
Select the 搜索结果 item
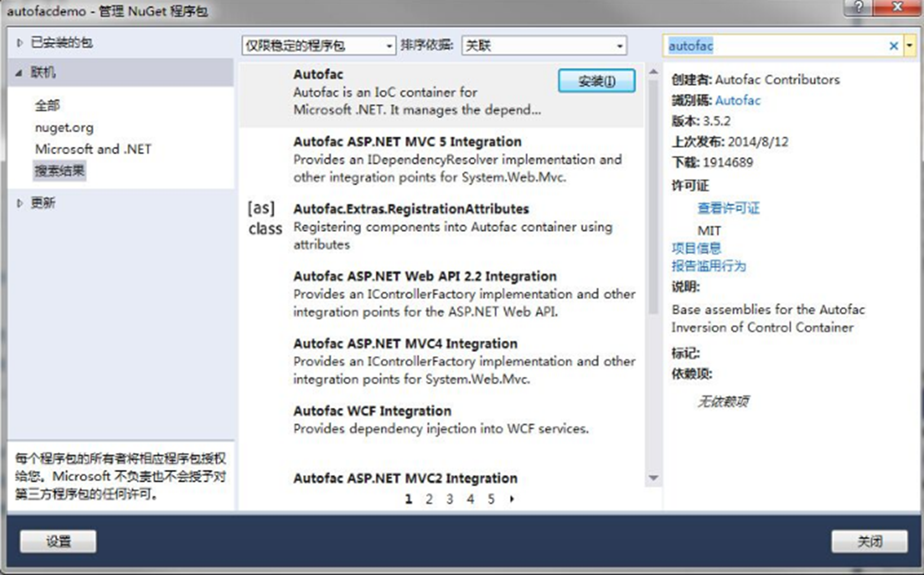coord(60,171)
